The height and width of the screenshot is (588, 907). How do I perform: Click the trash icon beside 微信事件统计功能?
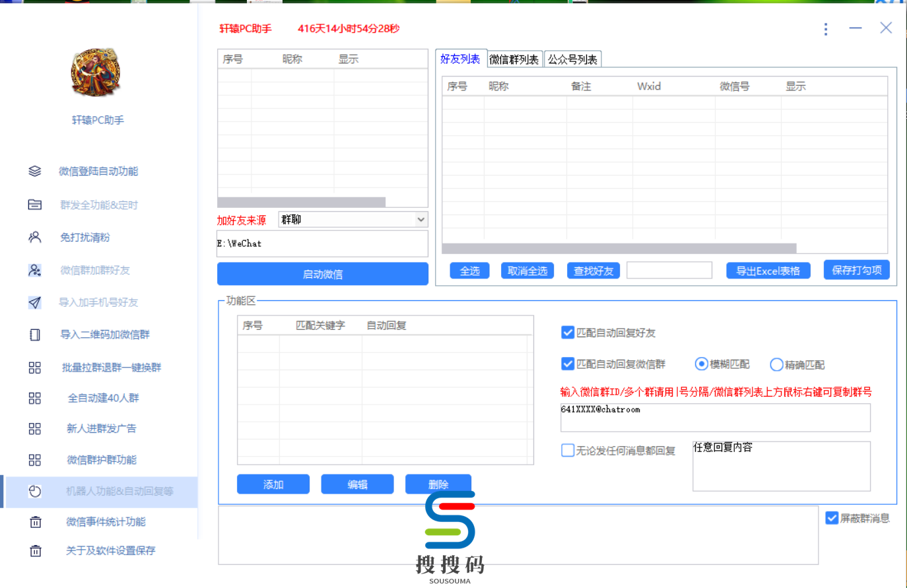[x=36, y=522]
